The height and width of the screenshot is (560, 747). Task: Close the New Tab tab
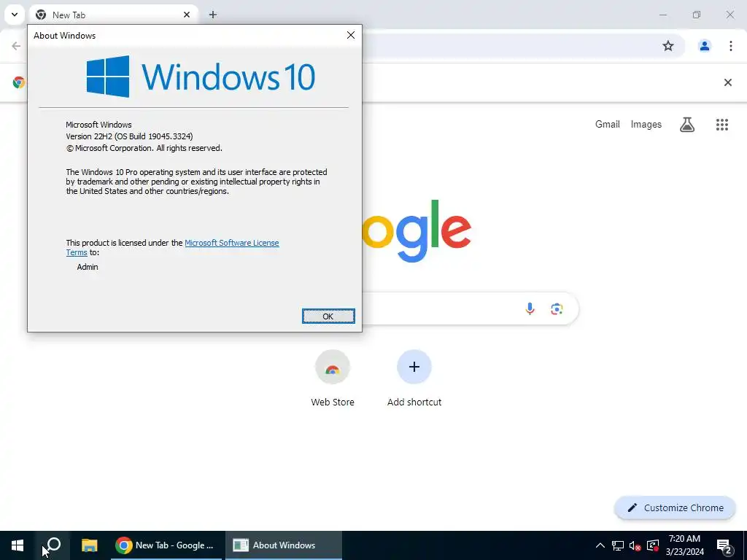pyautogui.click(x=187, y=15)
